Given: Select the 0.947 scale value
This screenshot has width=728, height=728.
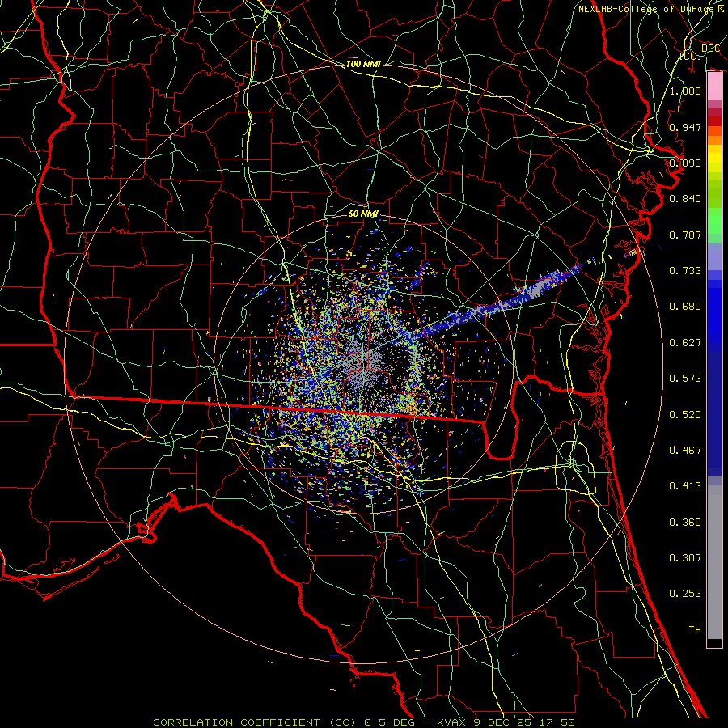Looking at the screenshot, I should coord(685,127).
